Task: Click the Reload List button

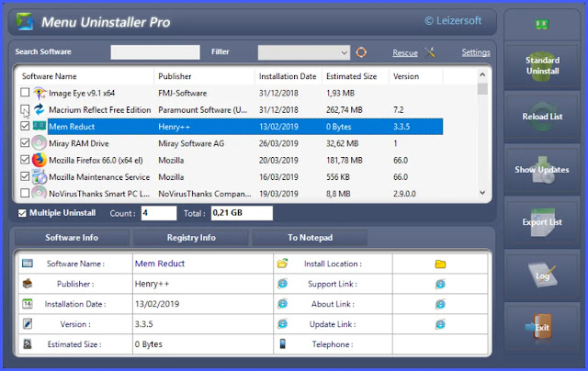Action: pyautogui.click(x=542, y=117)
